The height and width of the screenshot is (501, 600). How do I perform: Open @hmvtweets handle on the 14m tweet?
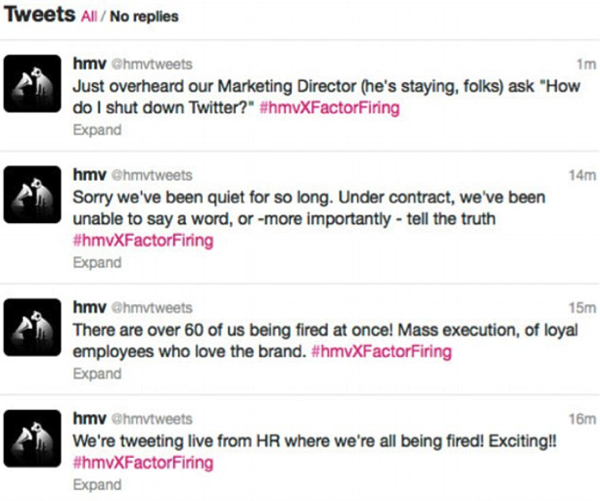coord(152,175)
